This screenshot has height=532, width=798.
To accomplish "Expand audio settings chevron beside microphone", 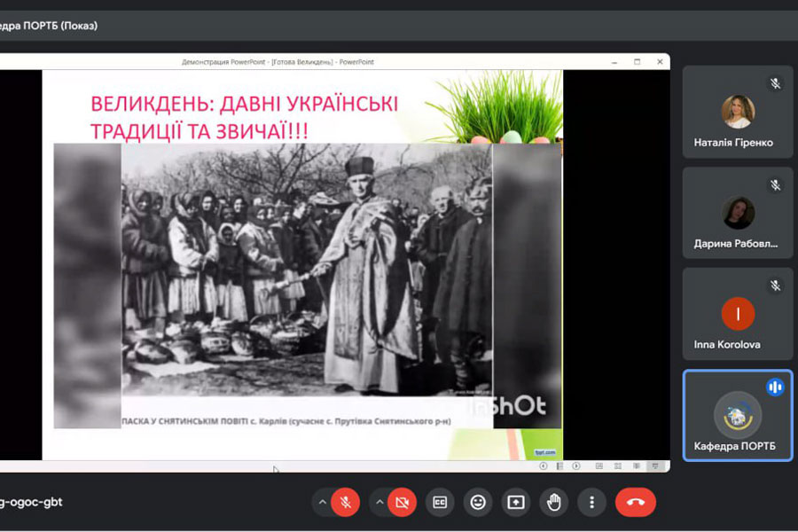I will (x=322, y=503).
